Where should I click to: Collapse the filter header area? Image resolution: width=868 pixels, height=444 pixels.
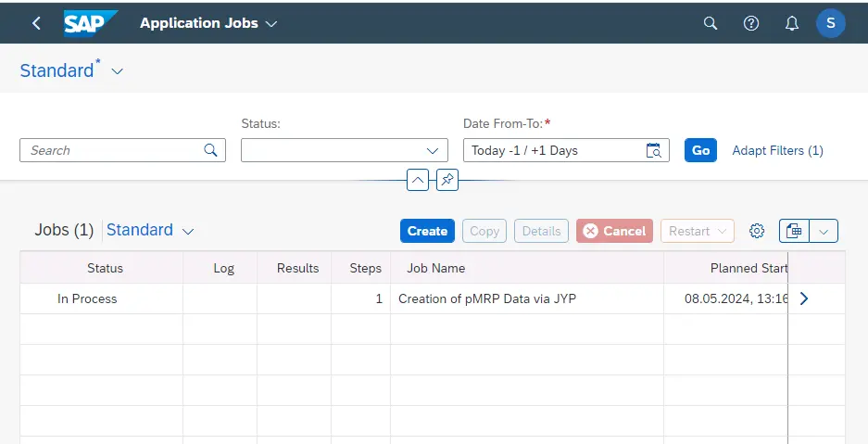point(418,180)
